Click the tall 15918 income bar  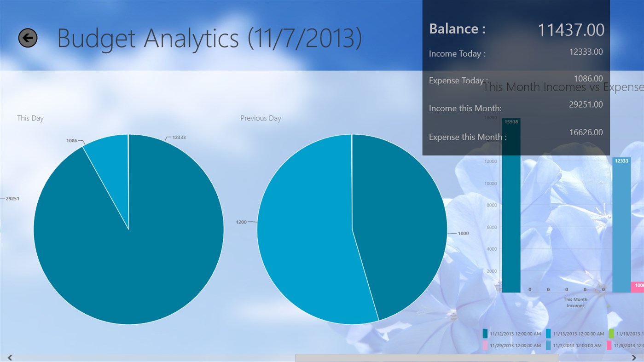click(511, 221)
